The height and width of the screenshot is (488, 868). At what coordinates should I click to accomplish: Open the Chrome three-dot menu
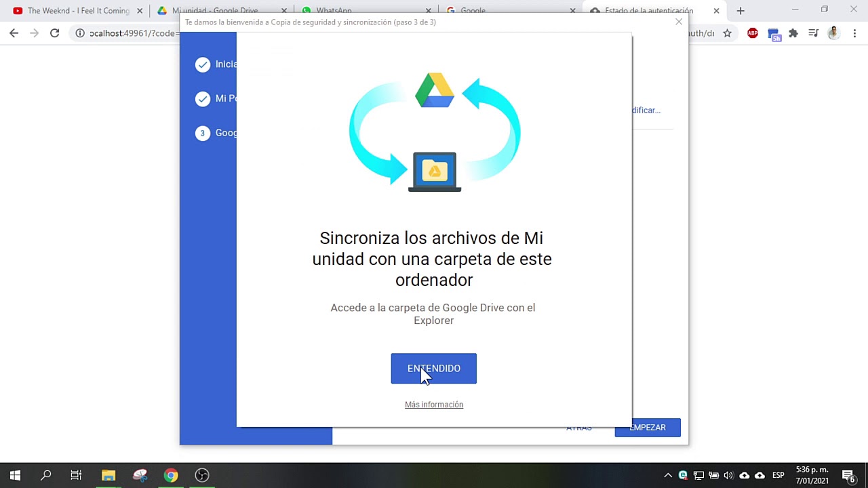(x=854, y=33)
